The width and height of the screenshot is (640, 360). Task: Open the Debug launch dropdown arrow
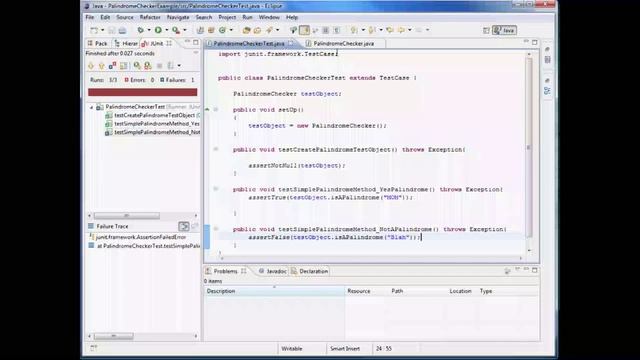(x=149, y=30)
